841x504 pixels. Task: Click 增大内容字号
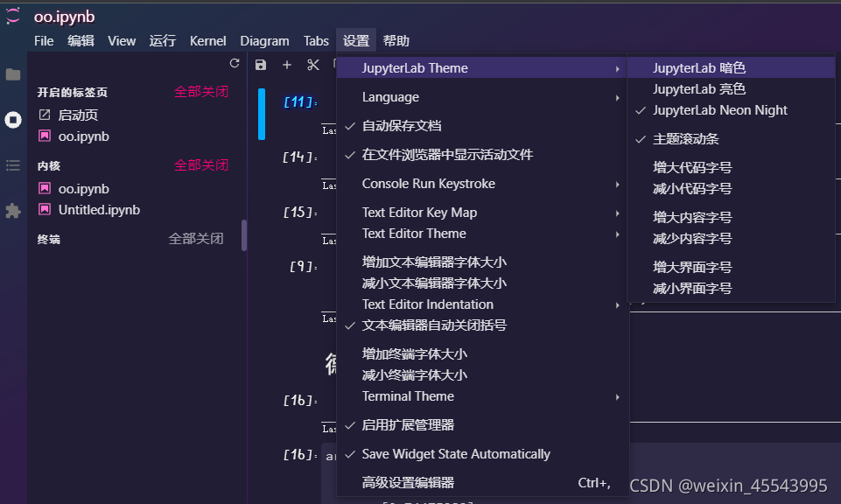click(731, 218)
